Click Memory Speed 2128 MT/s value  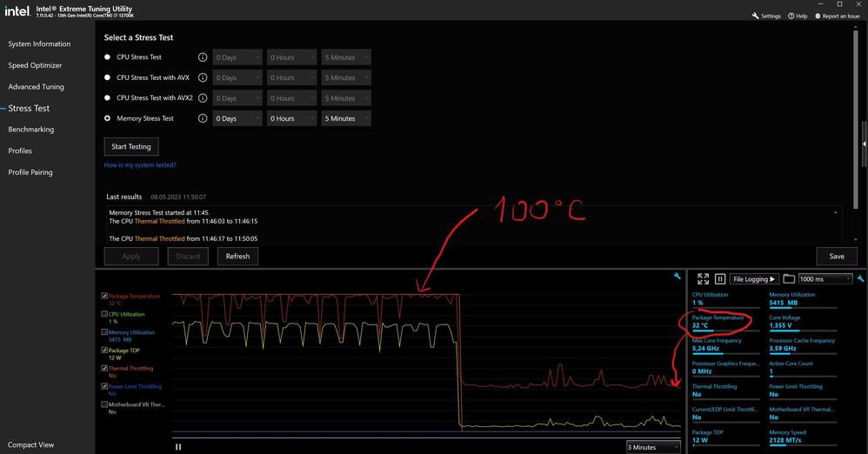coord(785,440)
